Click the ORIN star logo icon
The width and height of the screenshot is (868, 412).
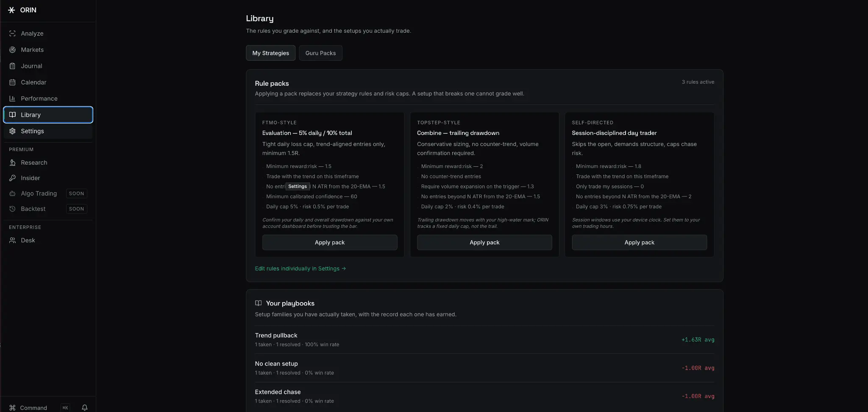(11, 10)
